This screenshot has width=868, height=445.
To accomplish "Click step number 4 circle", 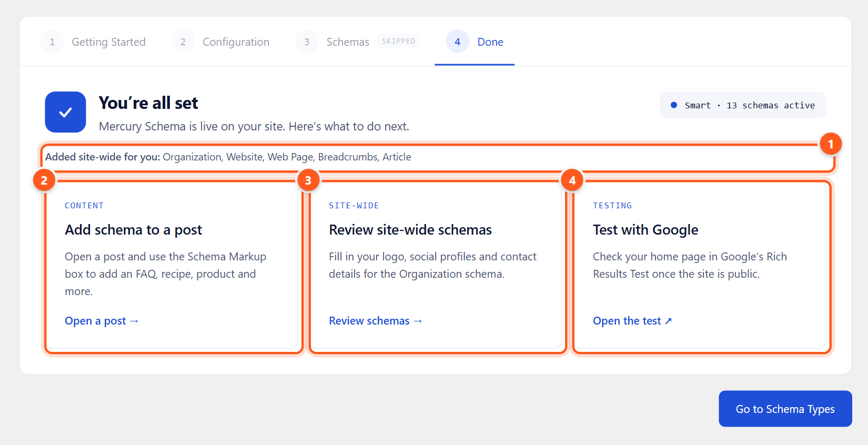I will [458, 42].
